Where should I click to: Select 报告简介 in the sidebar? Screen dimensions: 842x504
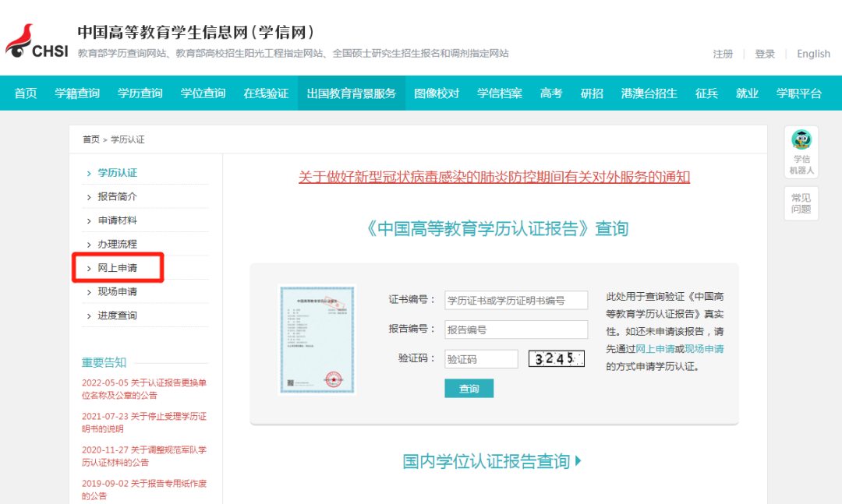tap(117, 196)
